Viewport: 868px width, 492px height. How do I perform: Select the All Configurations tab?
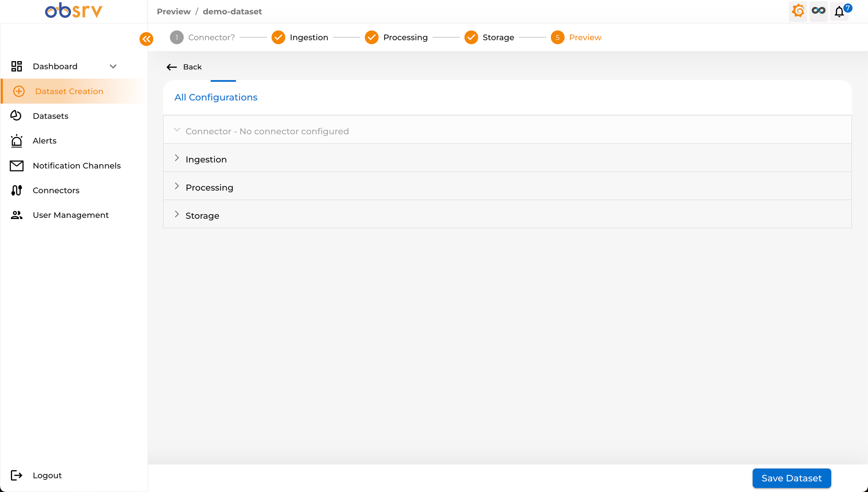tap(216, 97)
